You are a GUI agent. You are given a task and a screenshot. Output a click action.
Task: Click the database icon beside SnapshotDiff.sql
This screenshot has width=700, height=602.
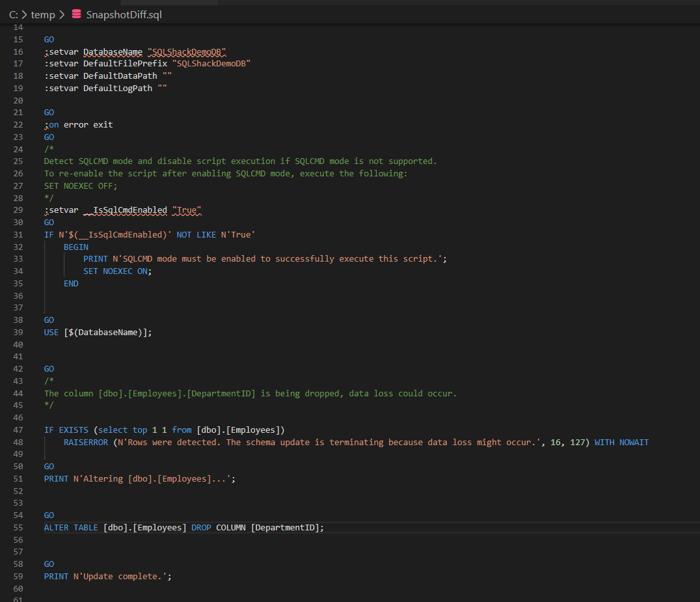(76, 14)
